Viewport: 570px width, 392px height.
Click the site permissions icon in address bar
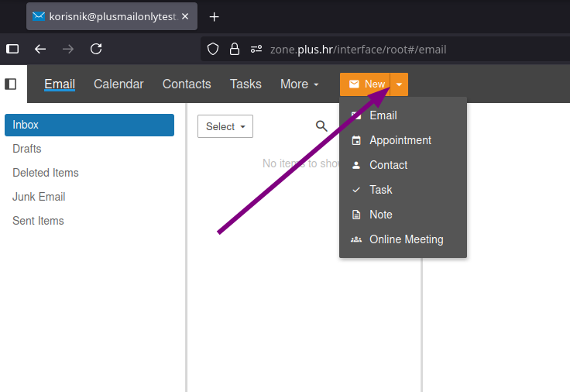[256, 50]
